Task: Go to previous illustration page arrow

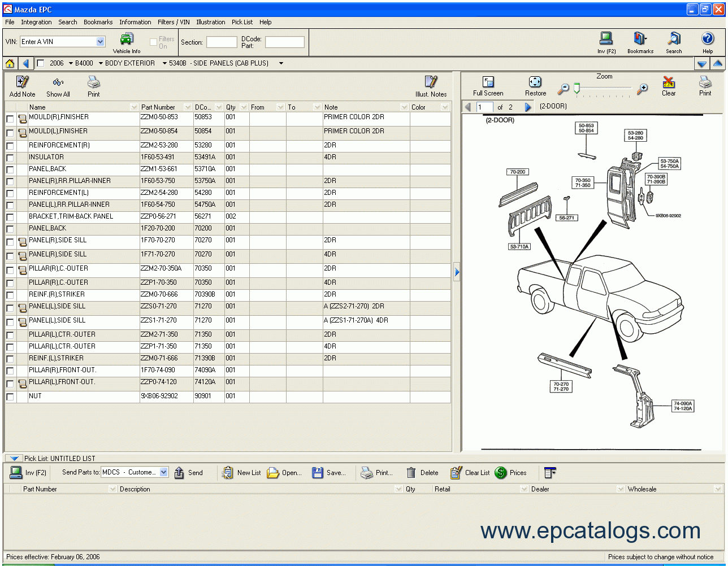Action: coord(467,107)
